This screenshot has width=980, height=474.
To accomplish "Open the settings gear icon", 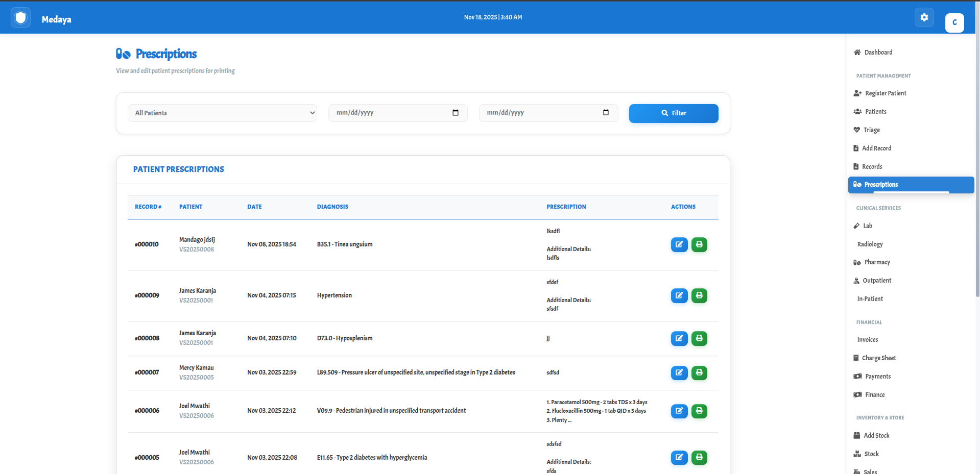I will [924, 17].
